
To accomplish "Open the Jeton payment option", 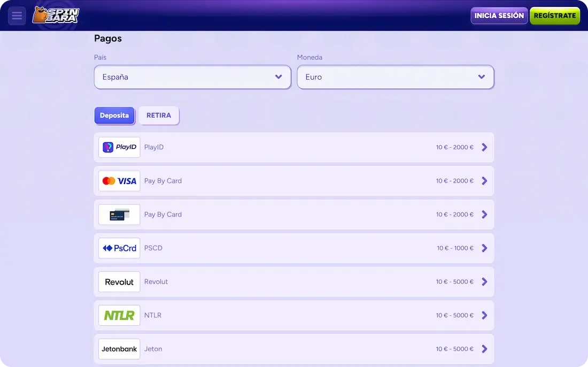I will [294, 348].
